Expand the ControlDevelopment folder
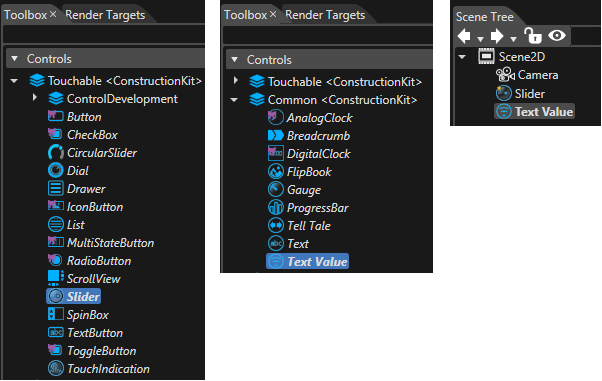The width and height of the screenshot is (602, 381). pyautogui.click(x=35, y=98)
